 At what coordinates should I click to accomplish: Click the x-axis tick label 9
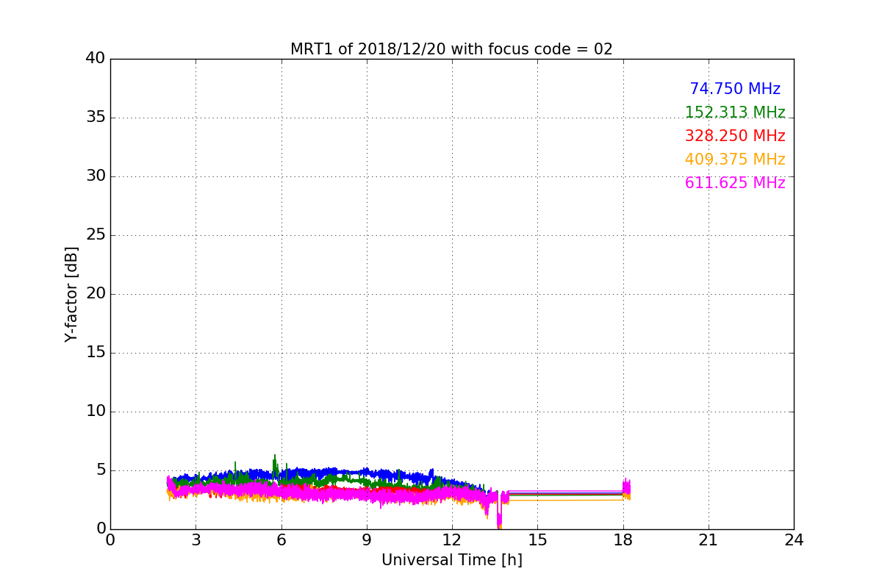[x=367, y=540]
